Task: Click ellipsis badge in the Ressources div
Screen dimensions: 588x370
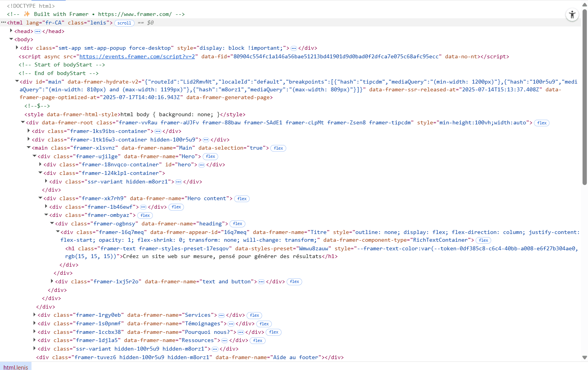Action: (x=224, y=340)
